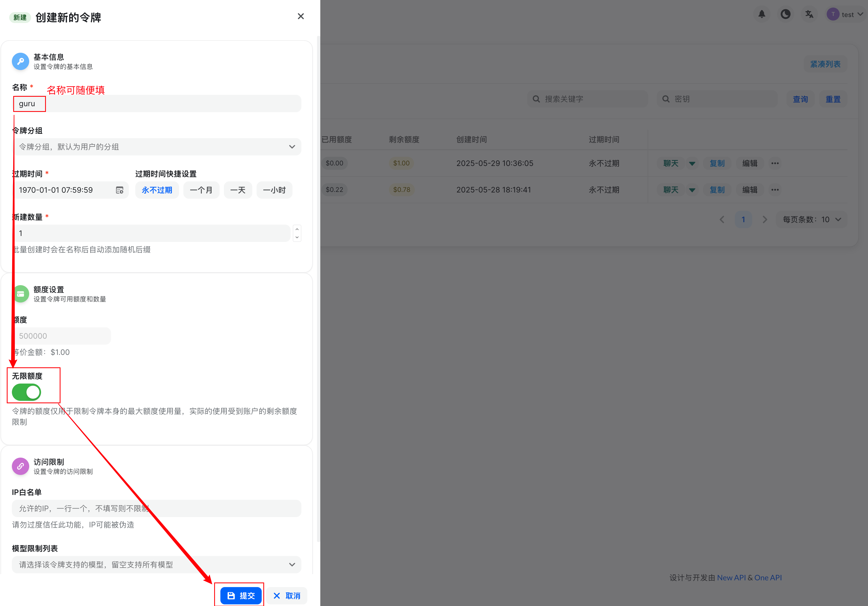Open calendar picker in expiration time field
The height and width of the screenshot is (606, 868).
click(119, 190)
